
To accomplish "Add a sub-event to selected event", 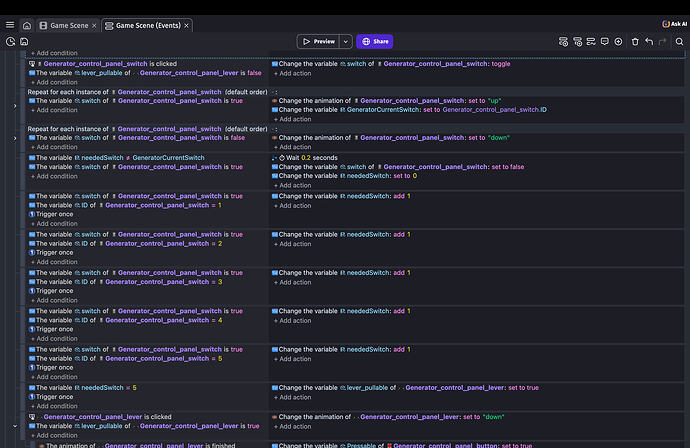I will point(577,41).
